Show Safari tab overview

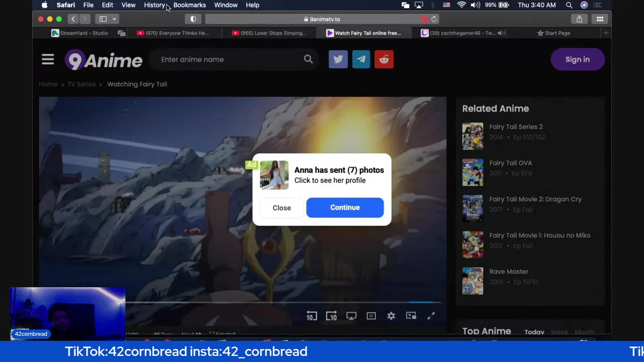pos(600,19)
